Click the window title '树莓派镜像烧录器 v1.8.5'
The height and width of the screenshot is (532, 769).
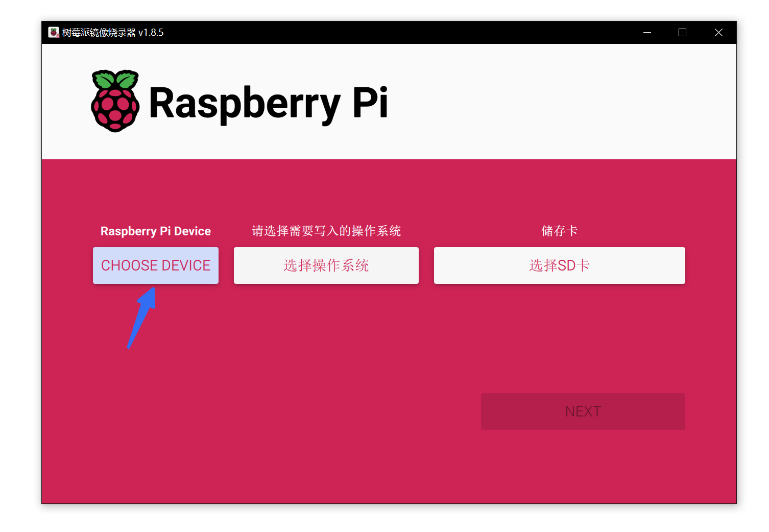click(113, 33)
